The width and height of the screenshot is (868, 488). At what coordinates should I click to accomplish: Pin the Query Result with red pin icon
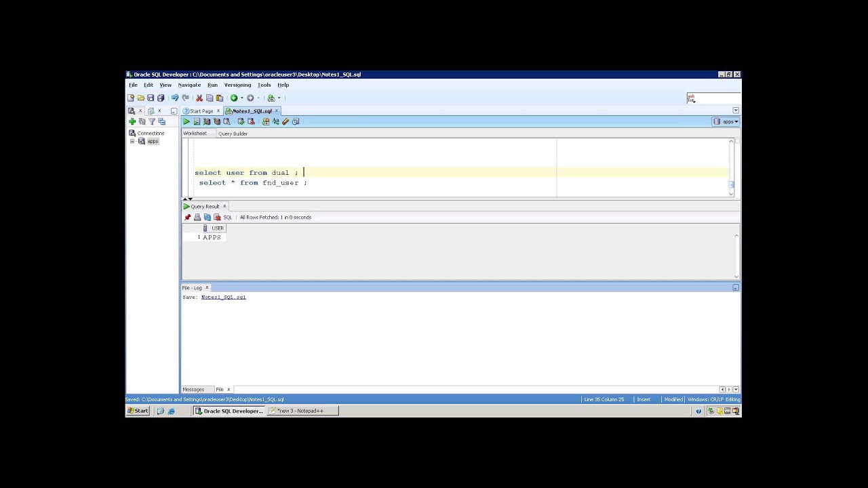click(x=187, y=217)
